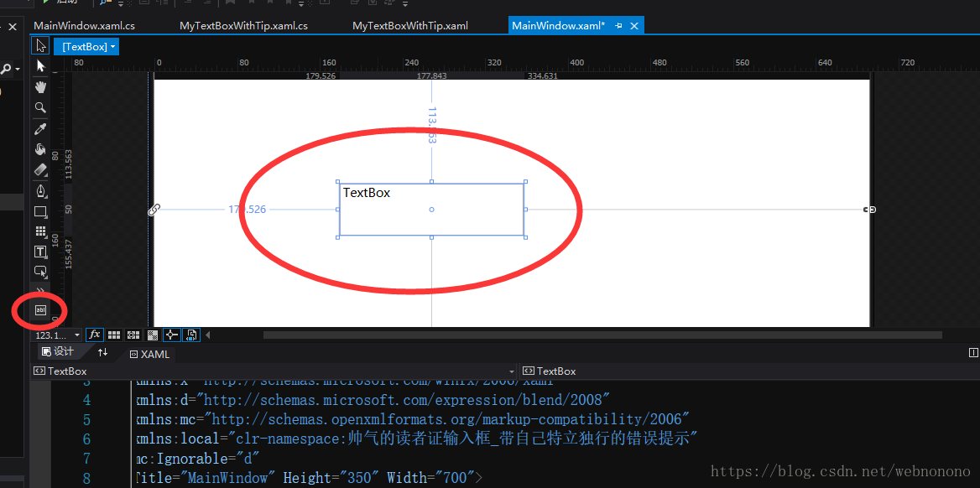Select the Selection arrow tool
The width and height of the screenshot is (980, 488).
[x=40, y=45]
